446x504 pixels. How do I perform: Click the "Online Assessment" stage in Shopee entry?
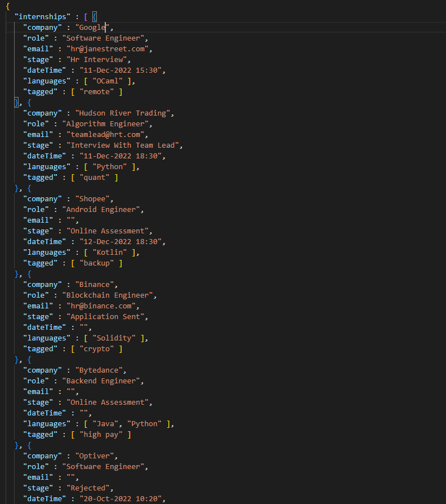(108, 231)
